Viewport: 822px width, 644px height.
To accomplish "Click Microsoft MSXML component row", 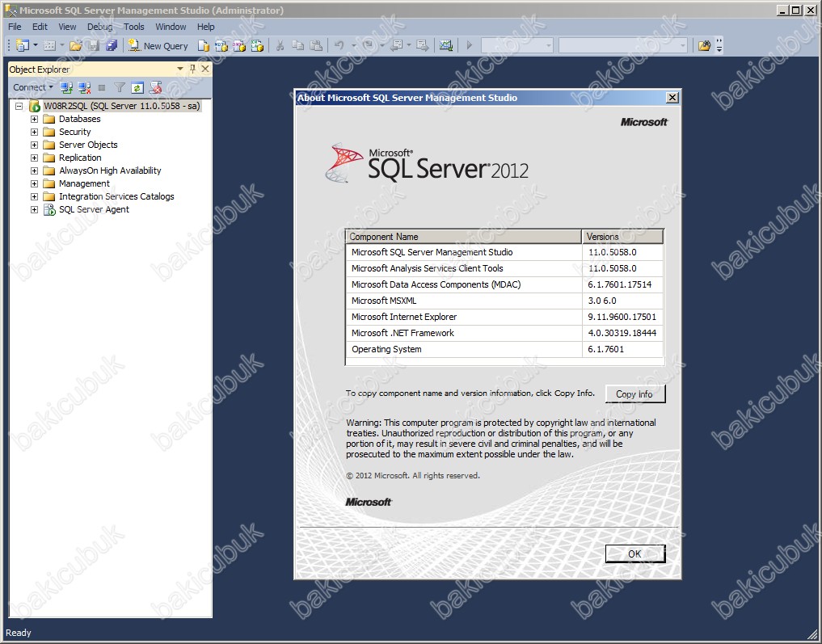I will (x=504, y=301).
